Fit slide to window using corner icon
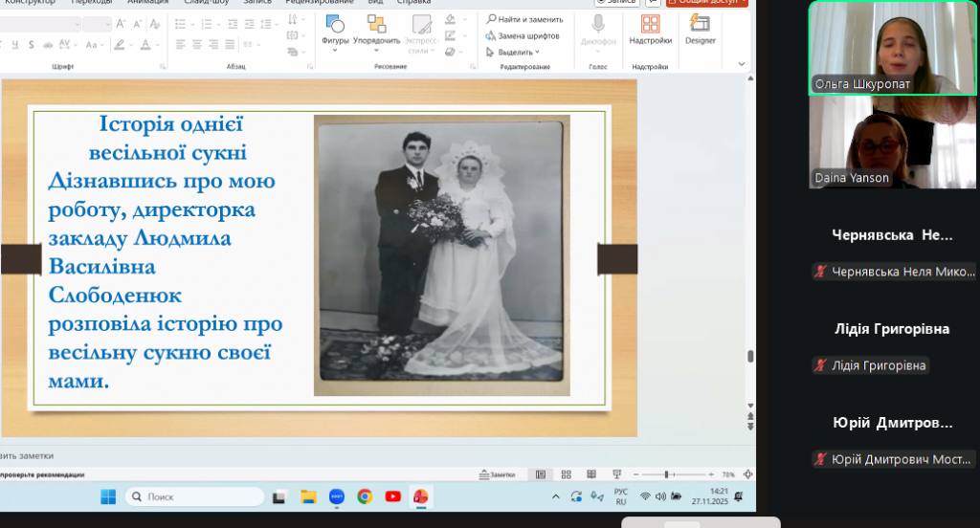The height and width of the screenshot is (528, 980). [747, 474]
